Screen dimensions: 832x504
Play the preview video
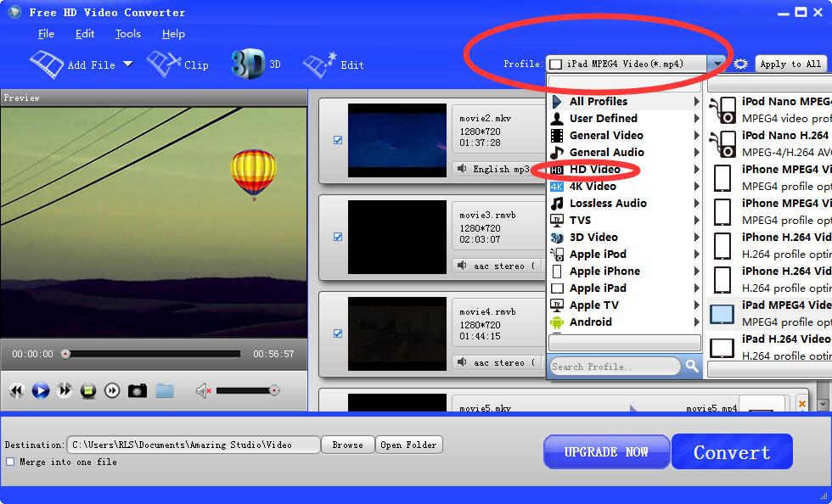pyautogui.click(x=41, y=391)
